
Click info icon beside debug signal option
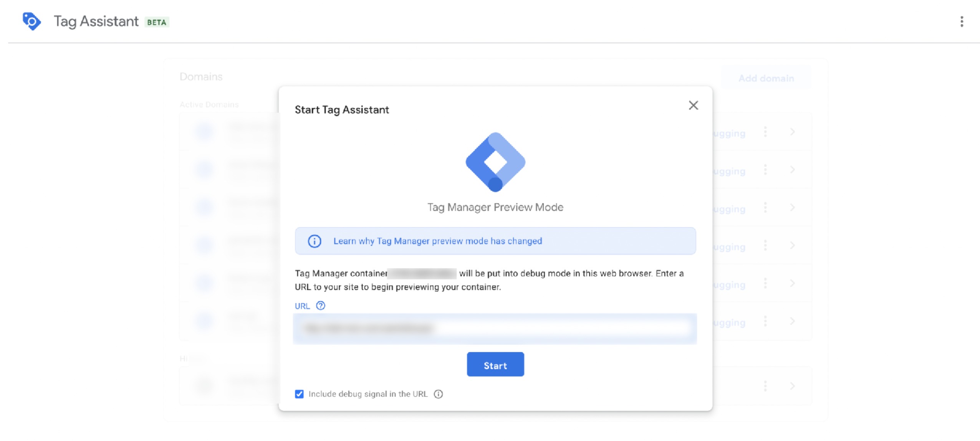(438, 394)
